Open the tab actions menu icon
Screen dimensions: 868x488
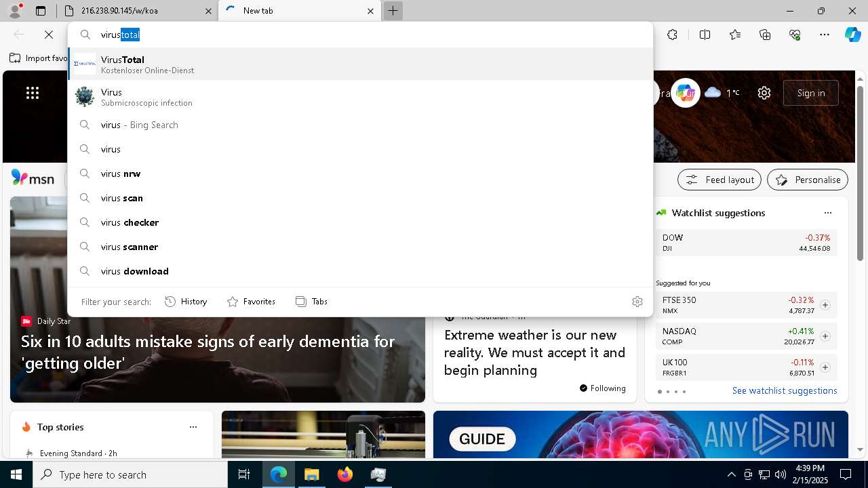click(x=41, y=11)
